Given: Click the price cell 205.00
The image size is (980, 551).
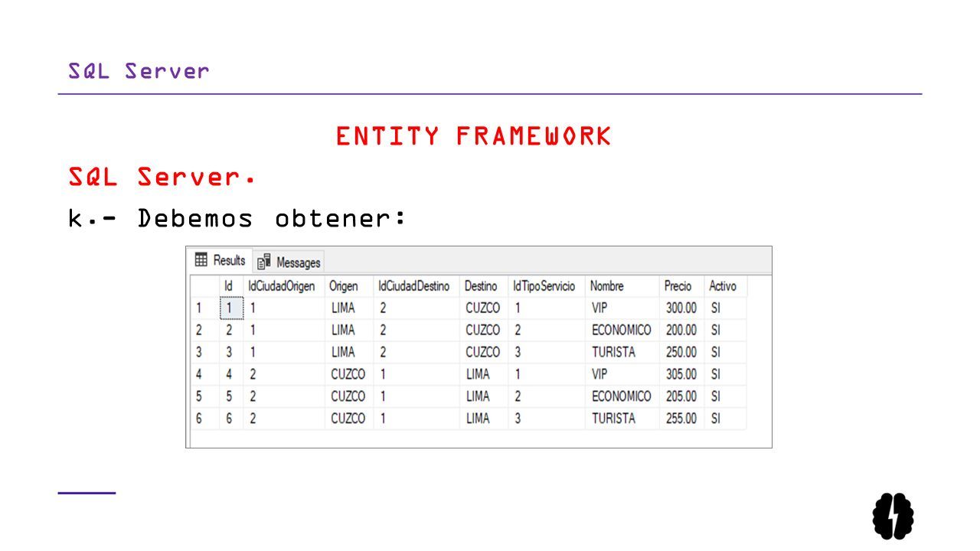Looking at the screenshot, I should [x=681, y=396].
